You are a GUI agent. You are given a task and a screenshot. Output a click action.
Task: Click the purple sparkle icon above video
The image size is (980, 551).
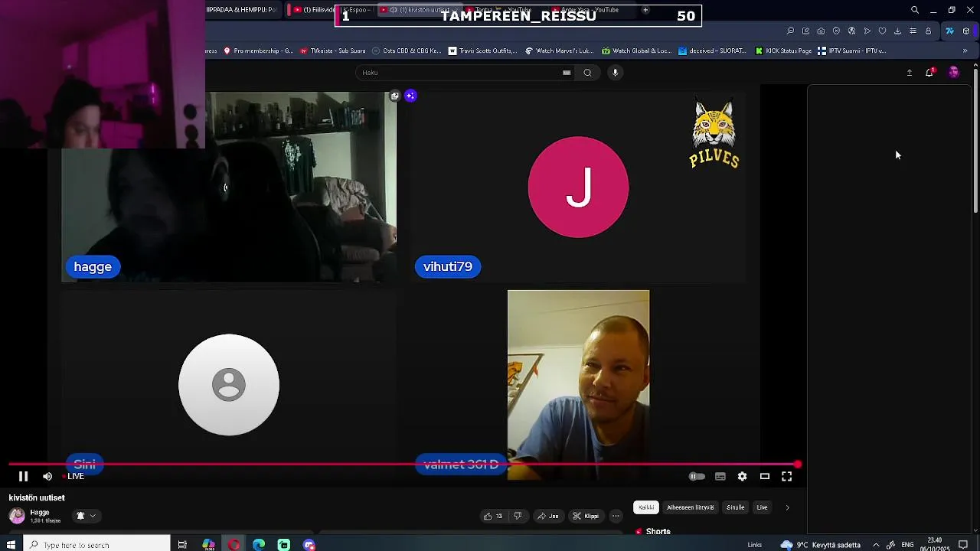[410, 96]
